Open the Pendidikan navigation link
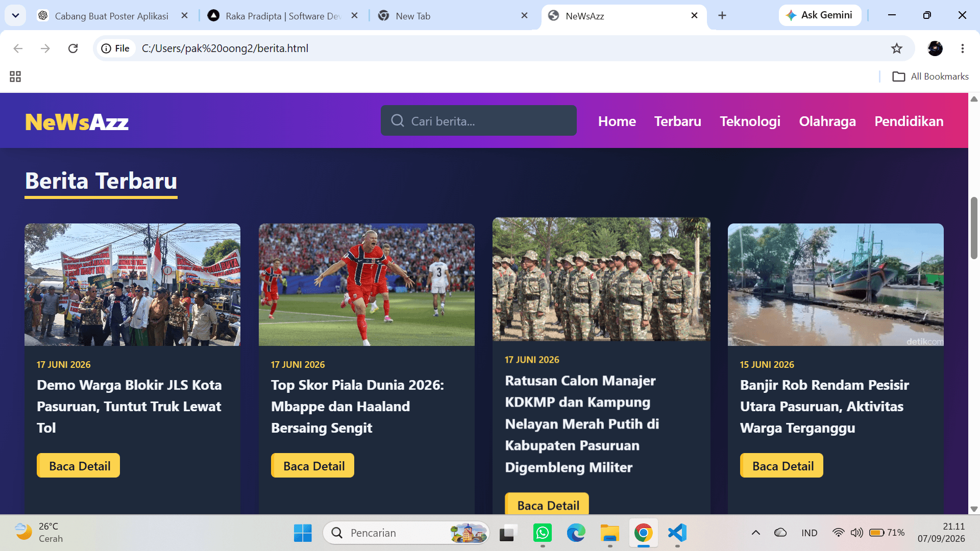Viewport: 980px width, 551px height. (x=909, y=121)
